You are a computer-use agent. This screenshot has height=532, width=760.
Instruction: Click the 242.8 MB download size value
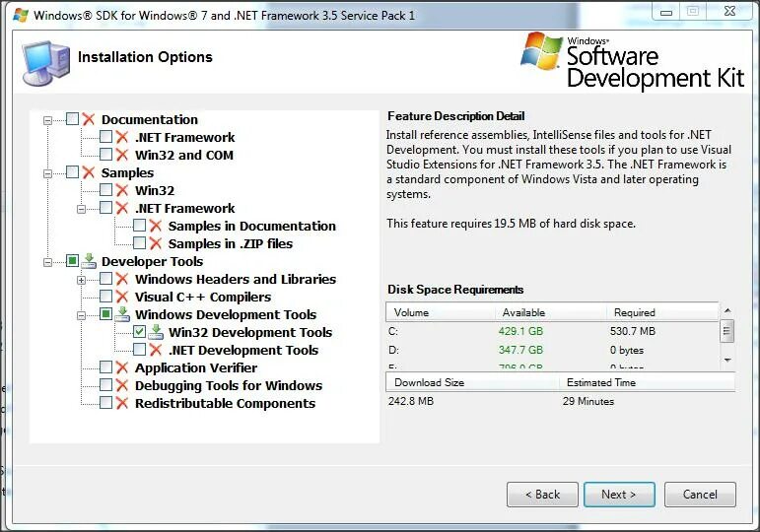coord(411,401)
